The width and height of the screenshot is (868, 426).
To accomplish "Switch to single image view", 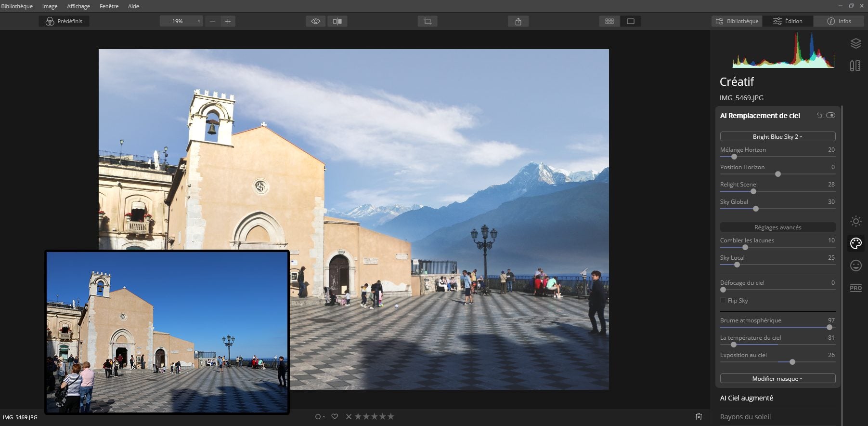I will pyautogui.click(x=631, y=21).
